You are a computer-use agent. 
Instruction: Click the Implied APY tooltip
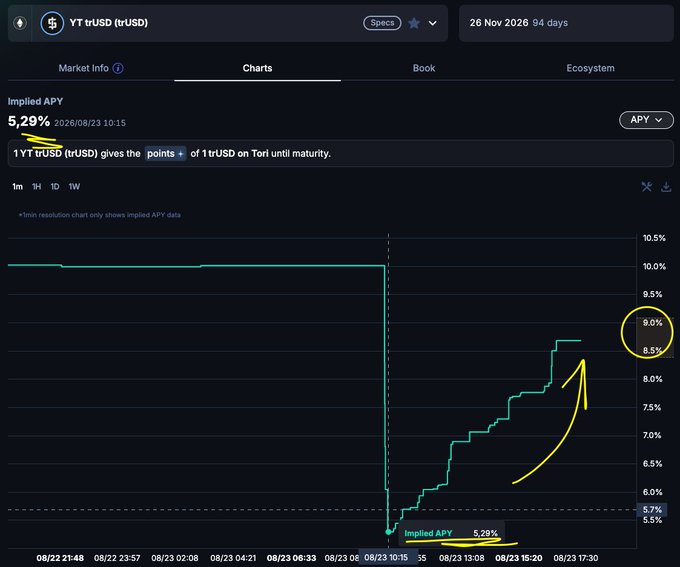451,533
